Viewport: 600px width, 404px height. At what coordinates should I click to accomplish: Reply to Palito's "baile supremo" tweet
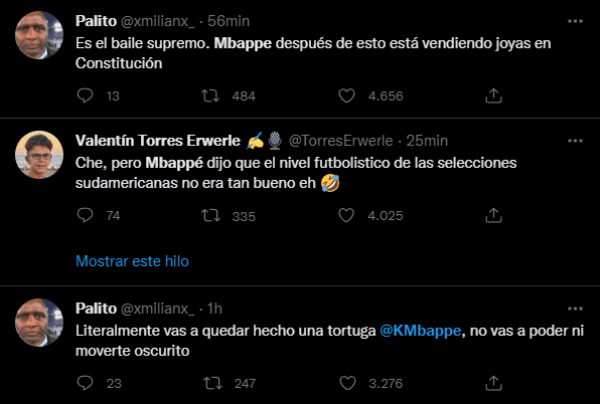85,96
